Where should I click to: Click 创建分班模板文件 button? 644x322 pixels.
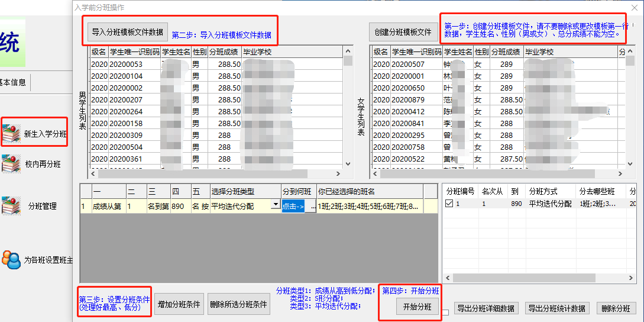[403, 33]
